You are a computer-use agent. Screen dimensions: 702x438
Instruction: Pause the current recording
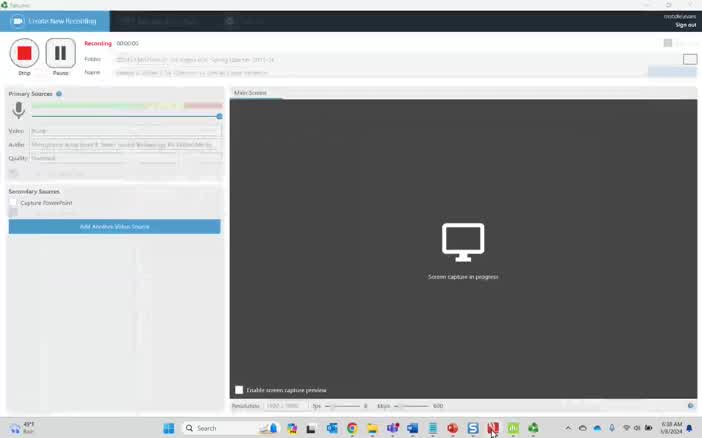(x=60, y=53)
